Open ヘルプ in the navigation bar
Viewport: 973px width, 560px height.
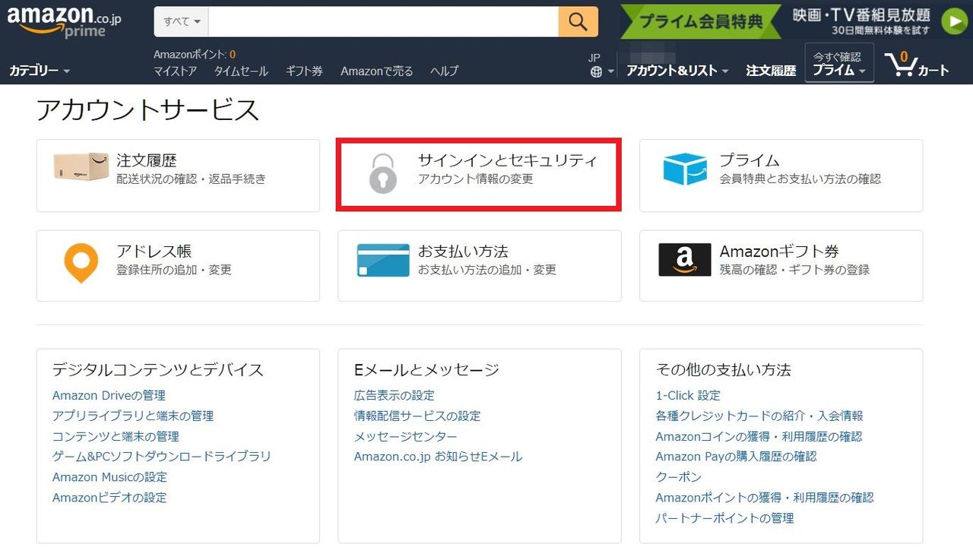pyautogui.click(x=444, y=71)
